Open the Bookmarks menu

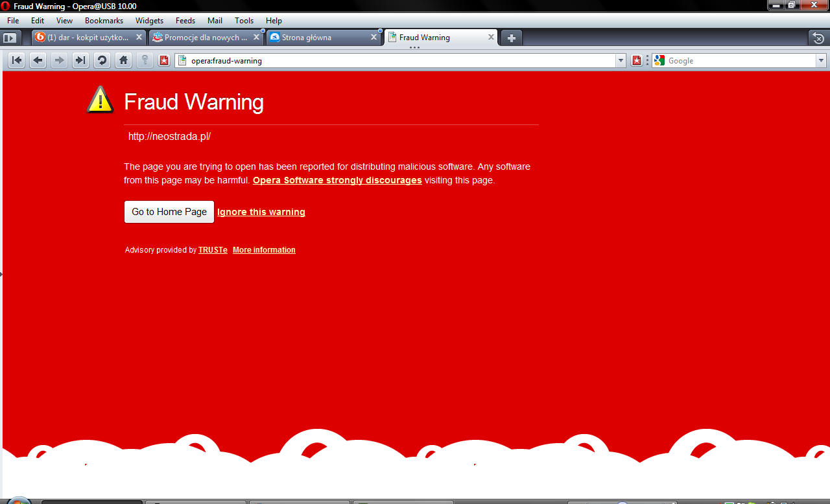click(x=104, y=21)
